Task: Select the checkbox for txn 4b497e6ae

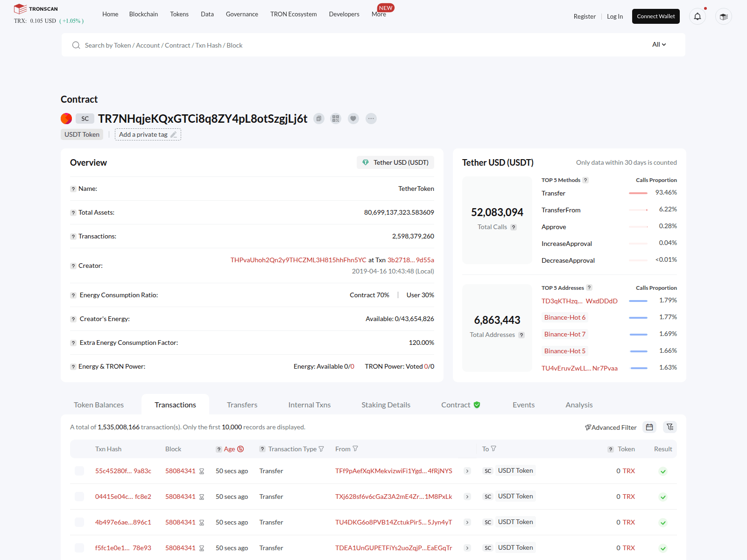Action: [x=79, y=522]
